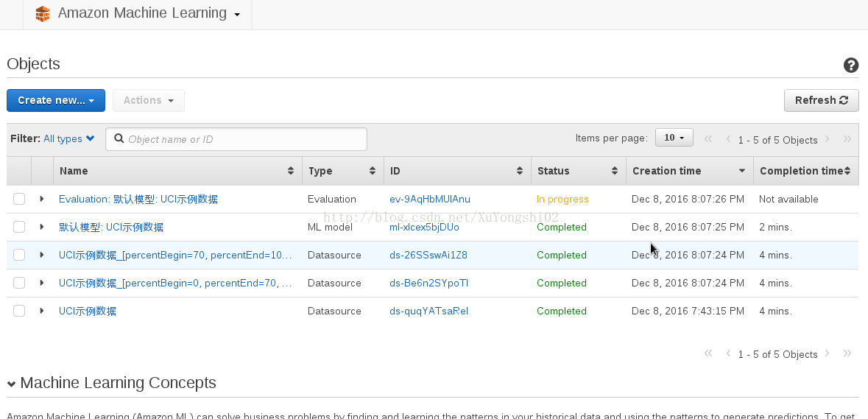Open the Actions dropdown
This screenshot has height=419, width=868.
click(149, 100)
